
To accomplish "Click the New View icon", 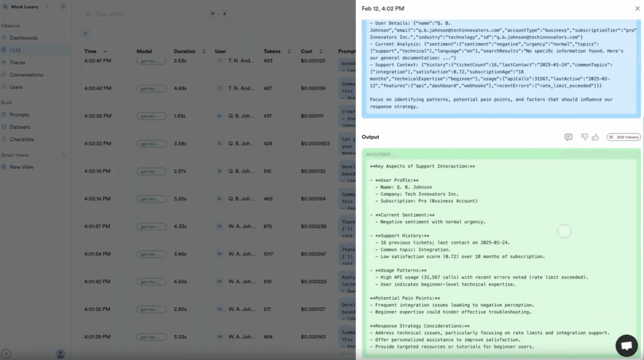I will (4, 167).
